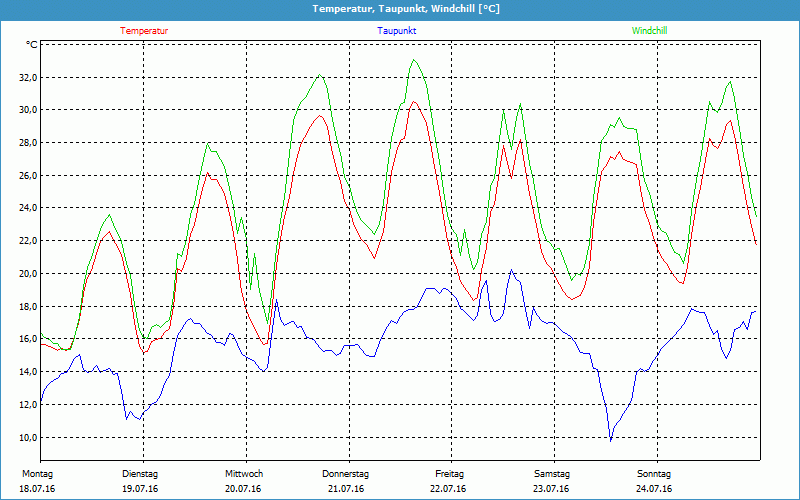800x500 pixels.
Task: Click the date 23.07.16
Action: pos(551,489)
